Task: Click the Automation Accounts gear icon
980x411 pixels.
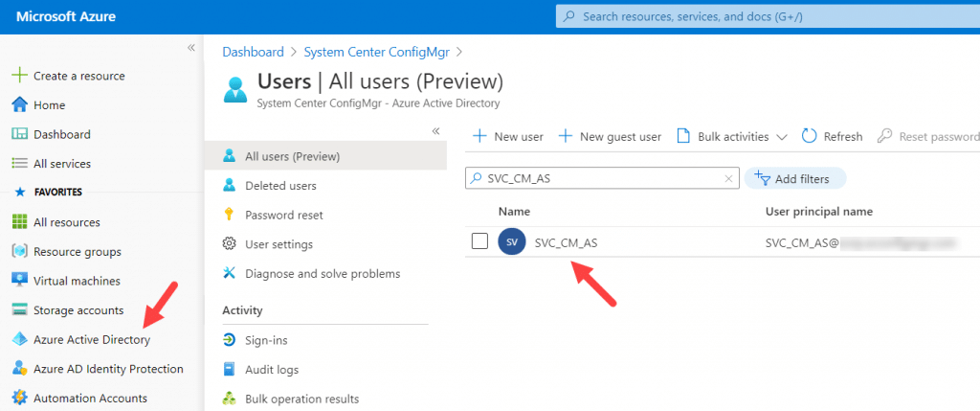Action: 20,398
